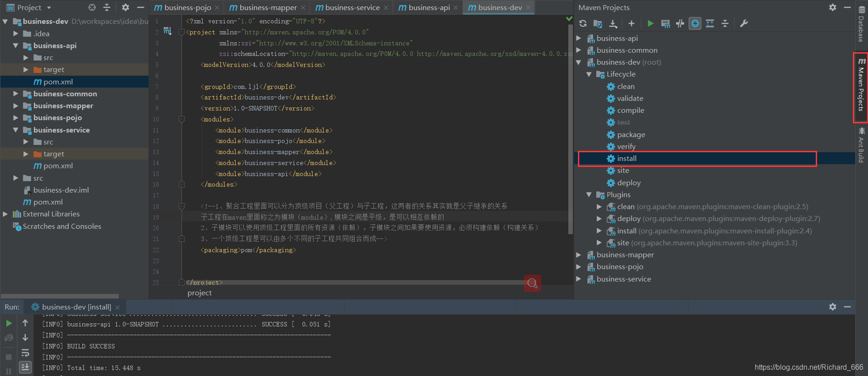Hide the Project panel
Screen dimensions: 868x376
click(141, 7)
